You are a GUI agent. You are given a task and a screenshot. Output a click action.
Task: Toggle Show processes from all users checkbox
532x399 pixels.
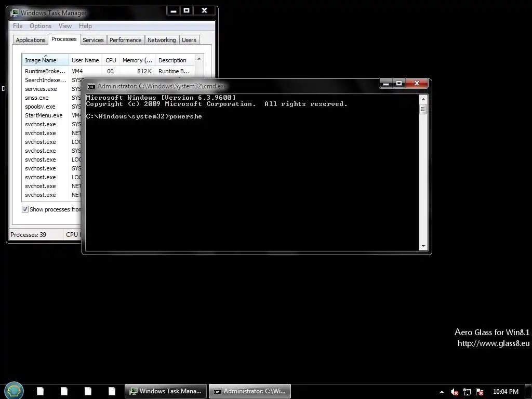(25, 209)
